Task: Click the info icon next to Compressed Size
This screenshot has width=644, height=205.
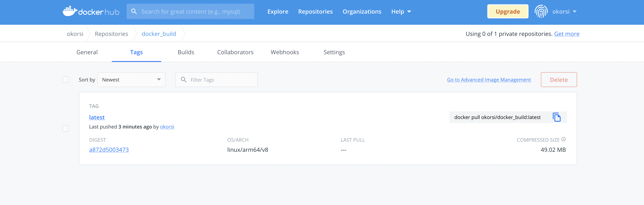Action: click(x=564, y=139)
